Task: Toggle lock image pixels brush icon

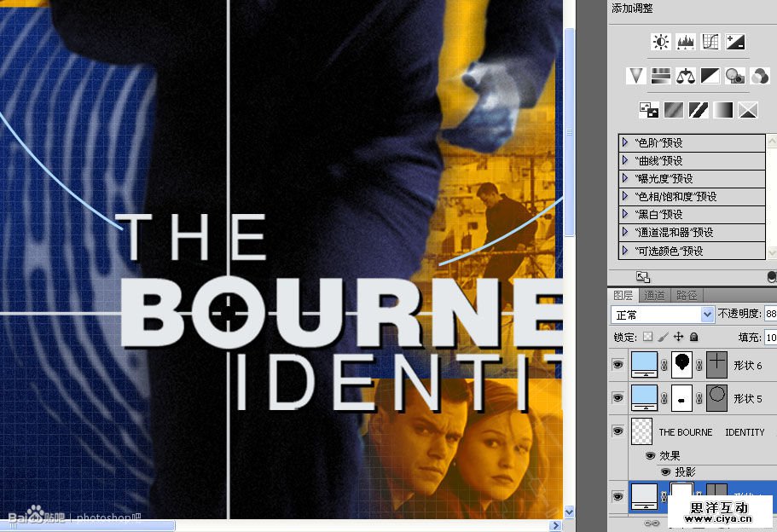Action: pos(663,337)
